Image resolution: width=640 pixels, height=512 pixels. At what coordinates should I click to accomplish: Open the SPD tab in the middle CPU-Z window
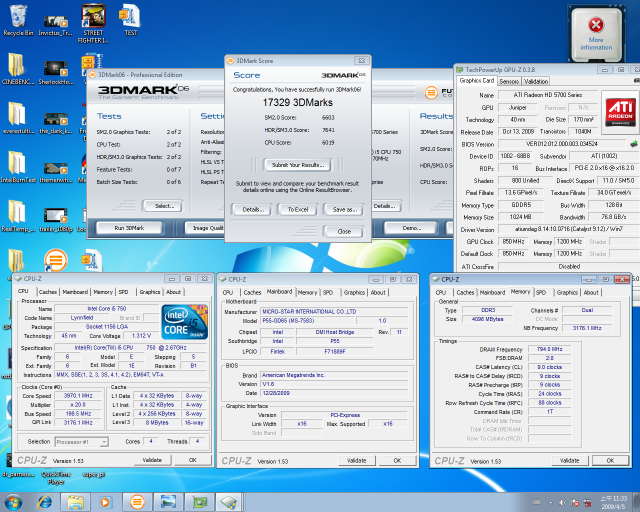[x=328, y=293]
